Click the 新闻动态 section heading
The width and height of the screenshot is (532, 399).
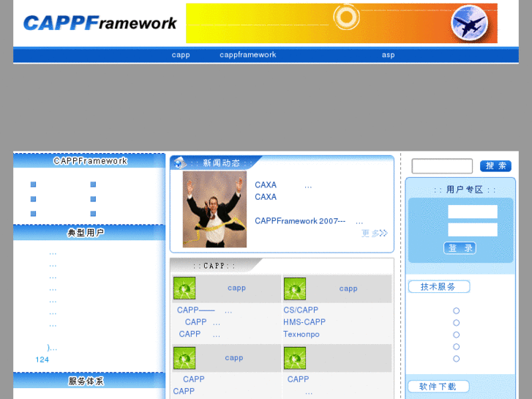(x=221, y=163)
